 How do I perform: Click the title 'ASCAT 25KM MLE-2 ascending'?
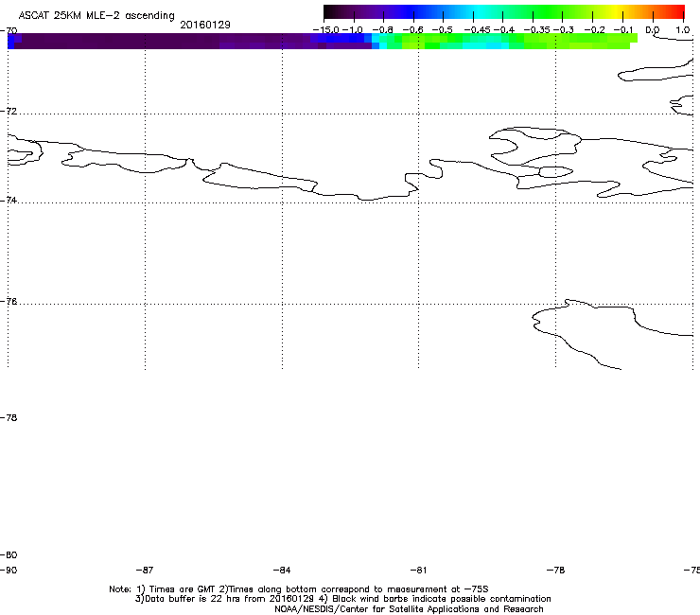(x=96, y=15)
